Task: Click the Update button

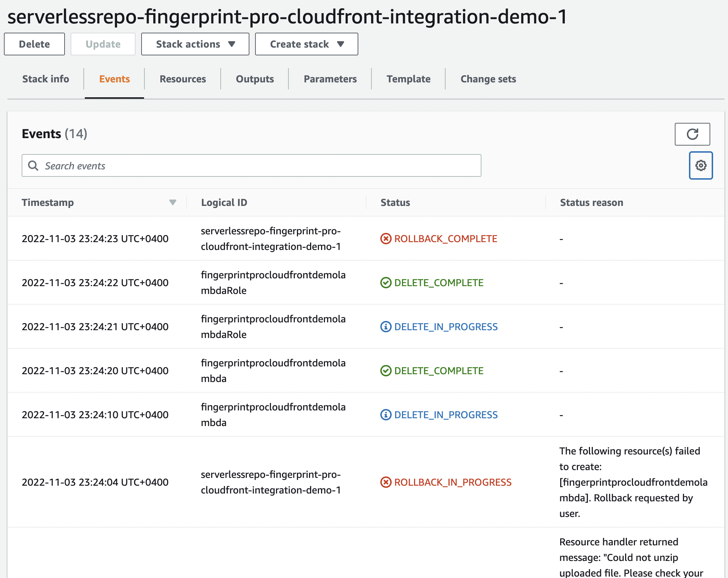Action: pyautogui.click(x=103, y=44)
